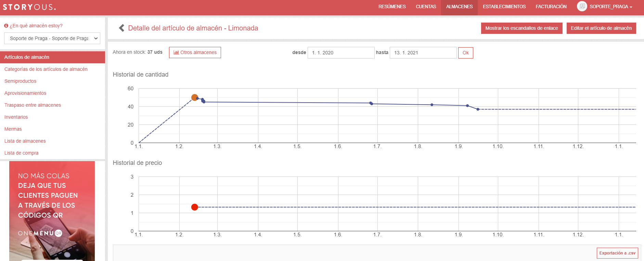Viewport: 644px width, 261px height.
Task: Click the user avatar icon next to SOPORTE_PRAGA
Action: (582, 6)
